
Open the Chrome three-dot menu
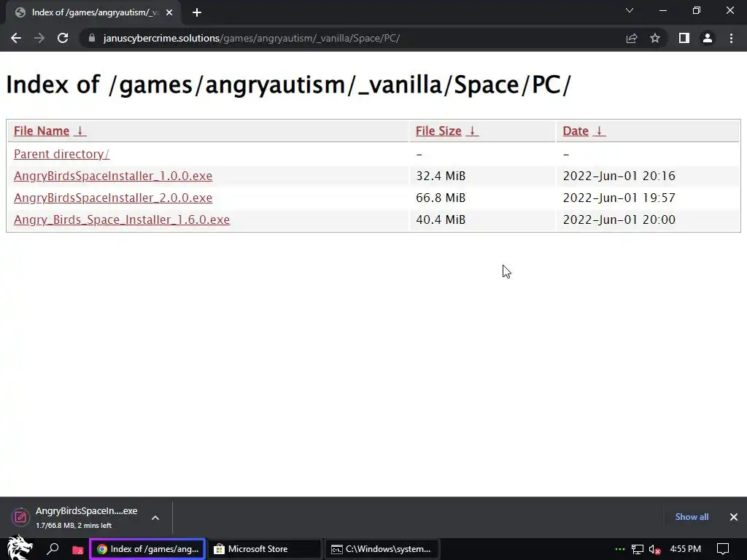pyautogui.click(x=731, y=38)
